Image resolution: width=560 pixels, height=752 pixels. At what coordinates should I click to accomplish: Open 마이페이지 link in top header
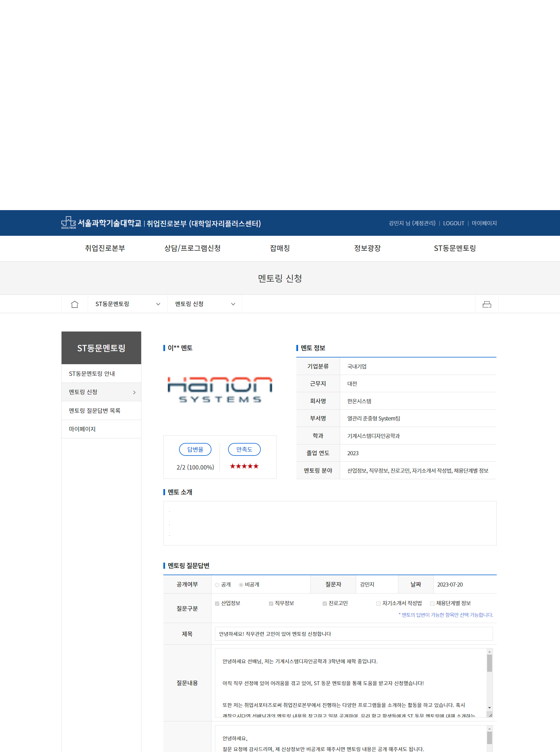[484, 223]
